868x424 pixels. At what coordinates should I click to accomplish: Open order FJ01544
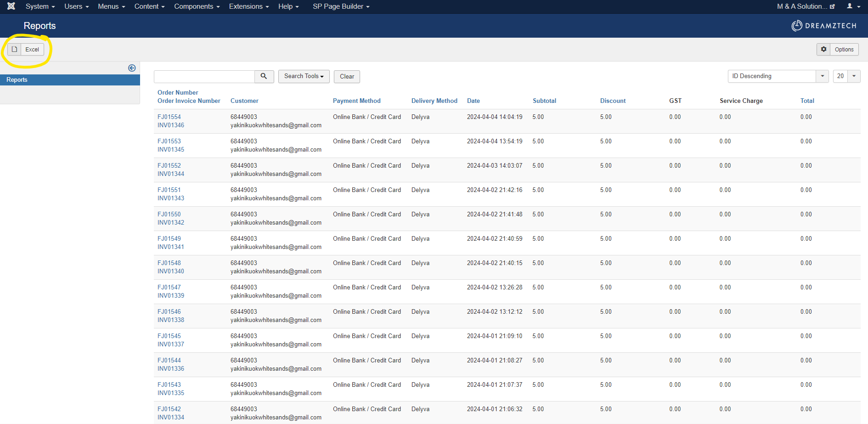[x=169, y=360]
